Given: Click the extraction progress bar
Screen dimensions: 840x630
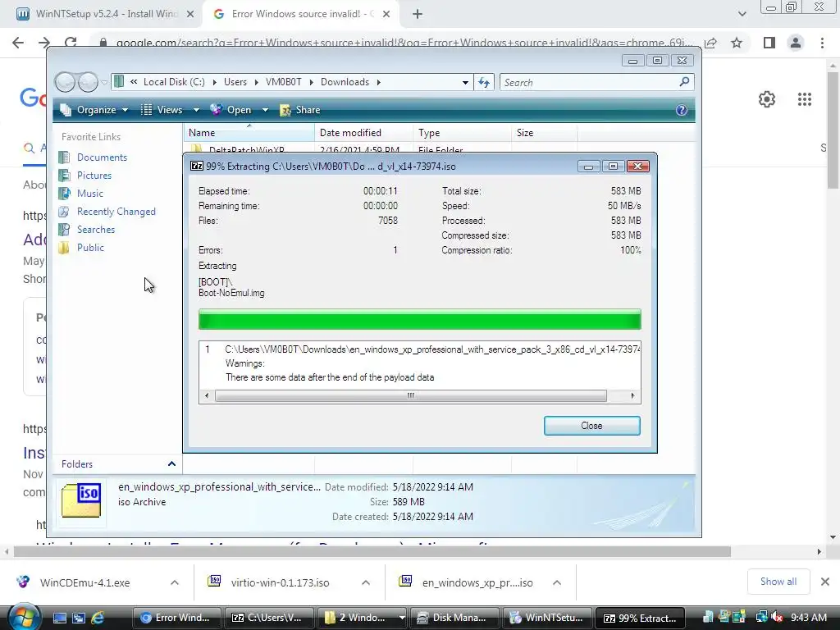Looking at the screenshot, I should (419, 319).
